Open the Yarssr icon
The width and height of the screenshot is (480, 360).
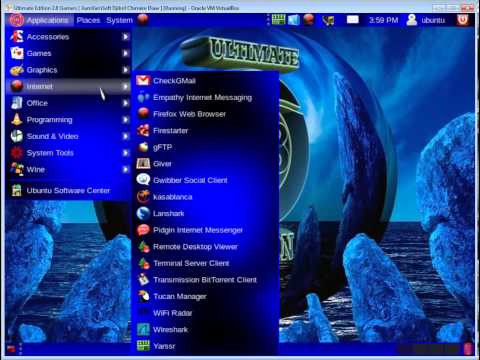pos(143,346)
